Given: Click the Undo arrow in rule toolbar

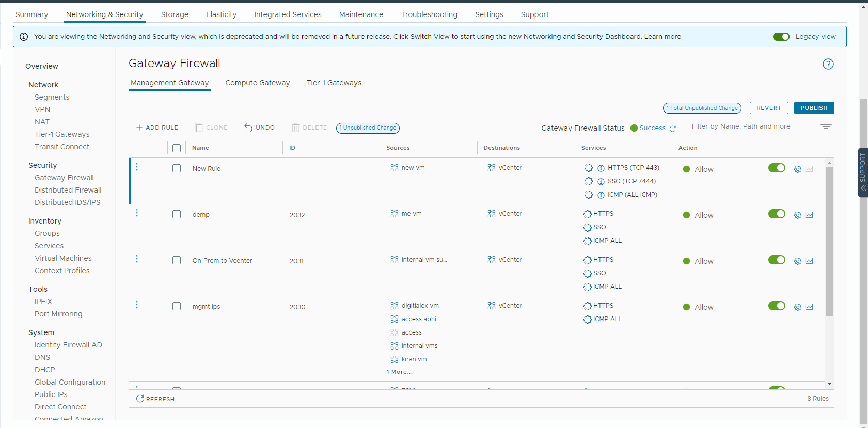Looking at the screenshot, I should point(259,128).
